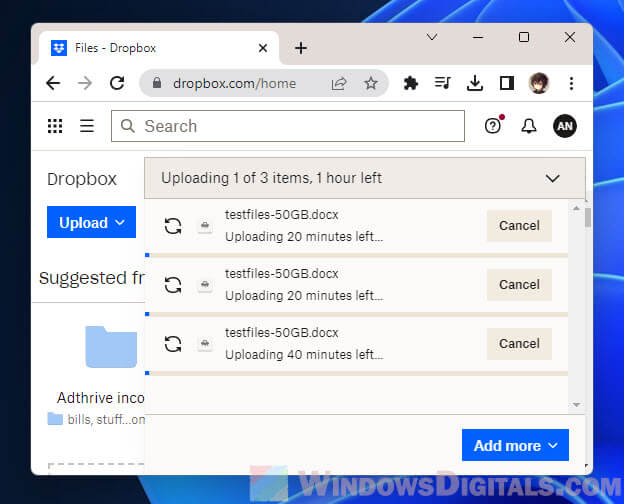The width and height of the screenshot is (624, 504).
Task: Click upload list scrollbar up arrow
Action: click(576, 208)
